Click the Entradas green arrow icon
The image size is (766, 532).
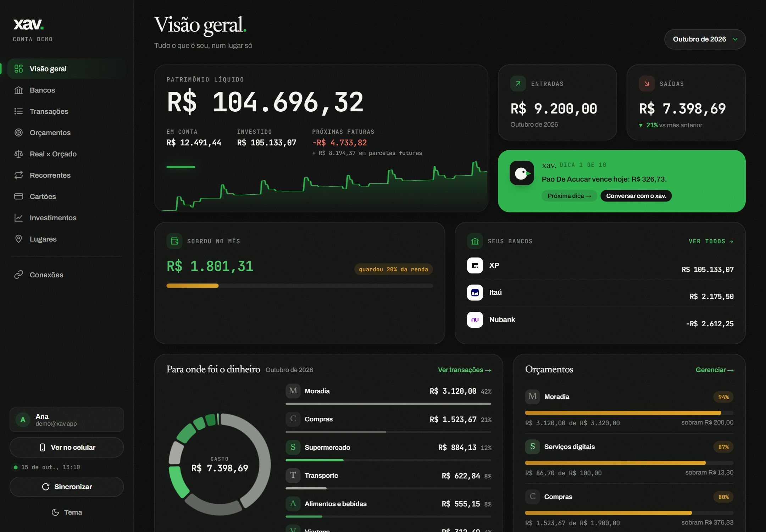click(518, 84)
